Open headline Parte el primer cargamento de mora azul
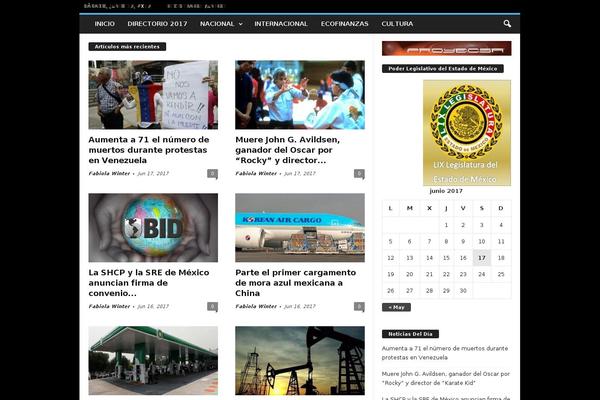 tap(295, 283)
